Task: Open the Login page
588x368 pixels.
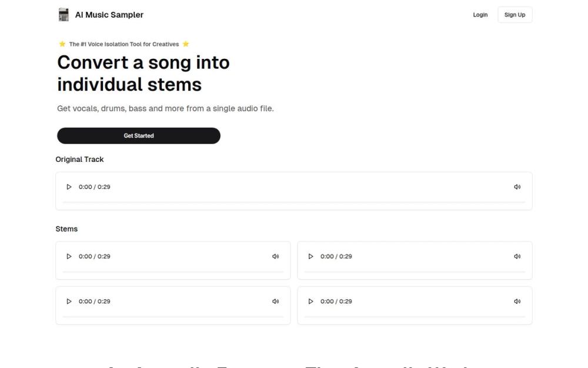Action: (480, 15)
